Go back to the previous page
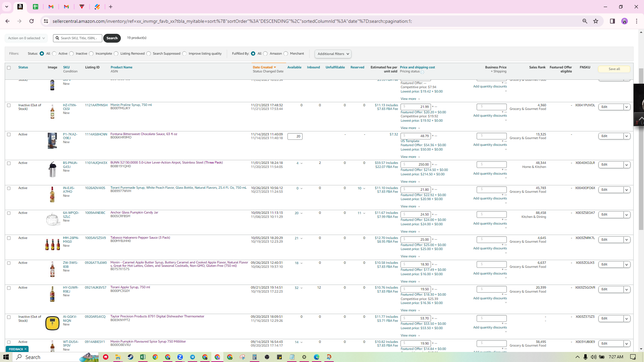 [x=7, y=21]
